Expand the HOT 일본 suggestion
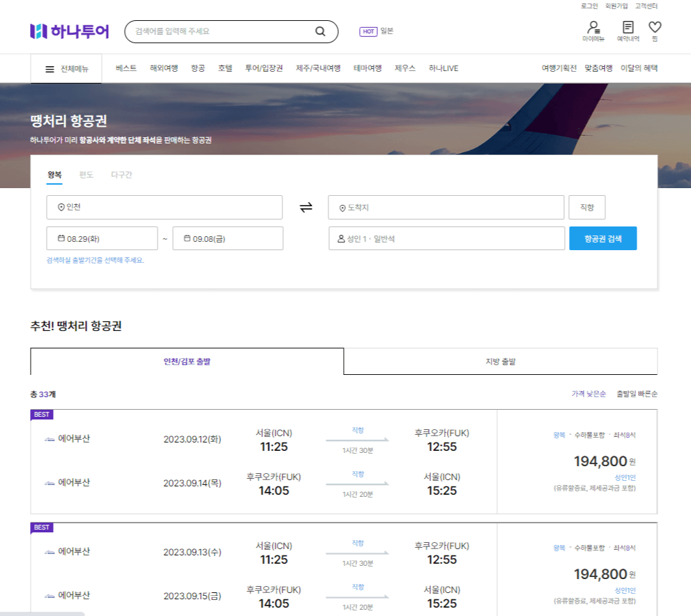The width and height of the screenshot is (691, 616). pos(373,31)
